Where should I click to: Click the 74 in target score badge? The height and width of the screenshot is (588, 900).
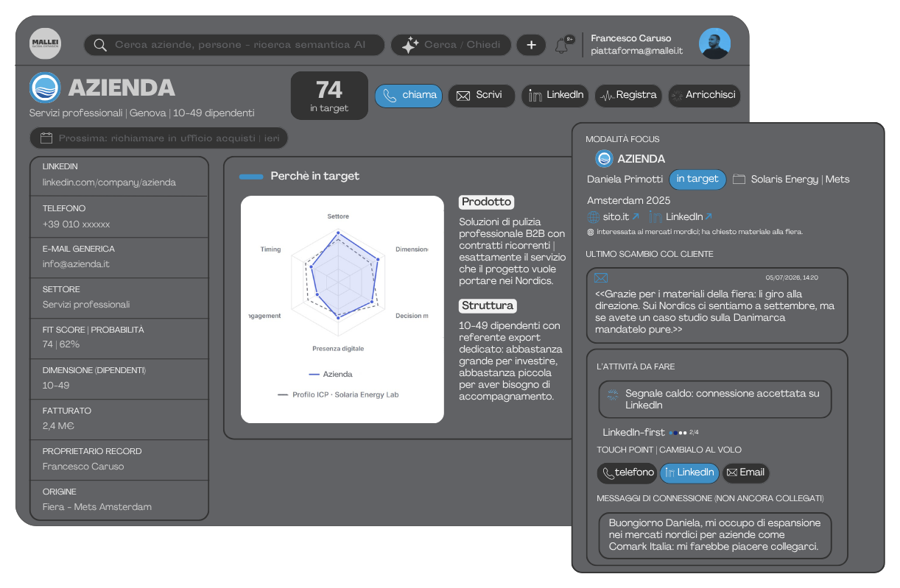pyautogui.click(x=329, y=96)
